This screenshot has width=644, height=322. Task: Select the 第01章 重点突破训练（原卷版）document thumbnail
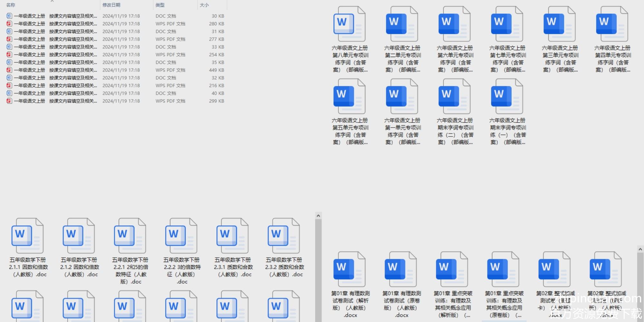[x=503, y=270]
